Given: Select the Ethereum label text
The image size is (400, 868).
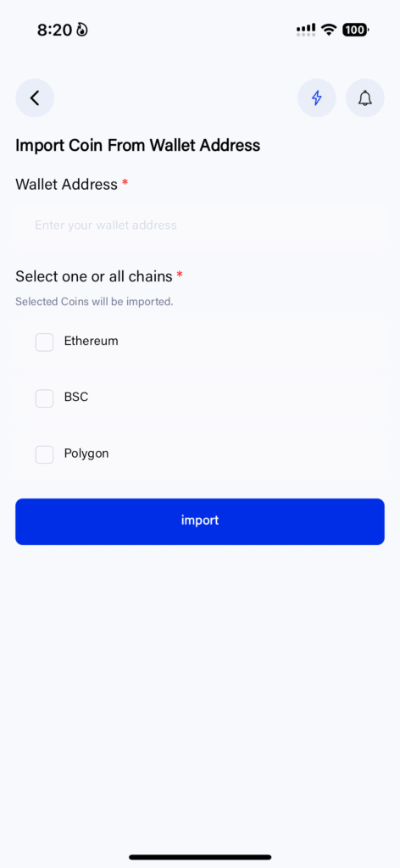Looking at the screenshot, I should click(92, 341).
